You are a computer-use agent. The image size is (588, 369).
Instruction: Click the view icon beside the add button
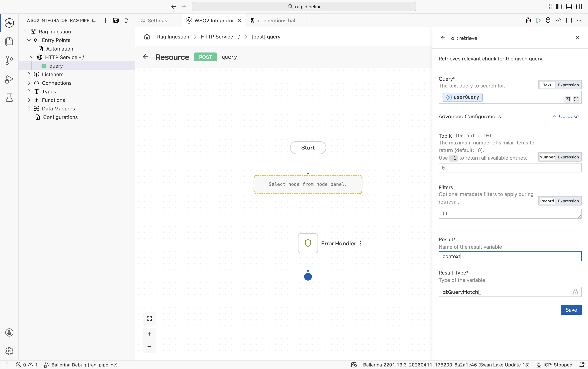pyautogui.click(x=116, y=20)
